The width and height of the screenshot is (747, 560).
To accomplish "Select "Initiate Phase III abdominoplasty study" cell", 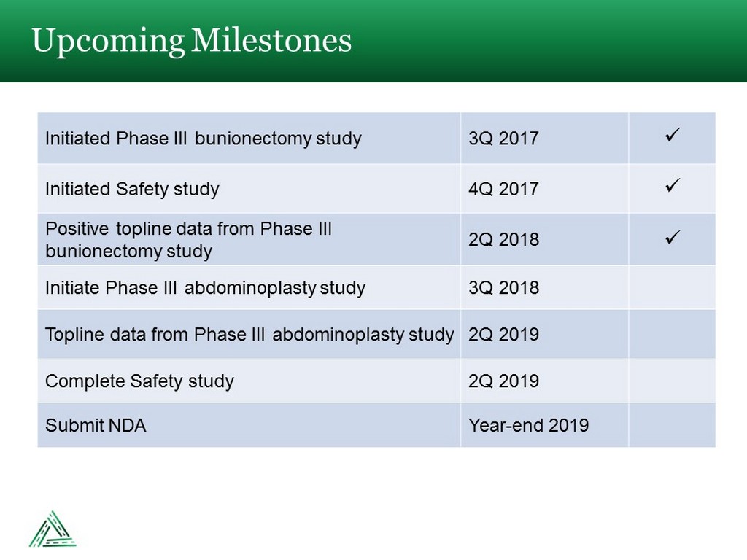I will tap(205, 287).
